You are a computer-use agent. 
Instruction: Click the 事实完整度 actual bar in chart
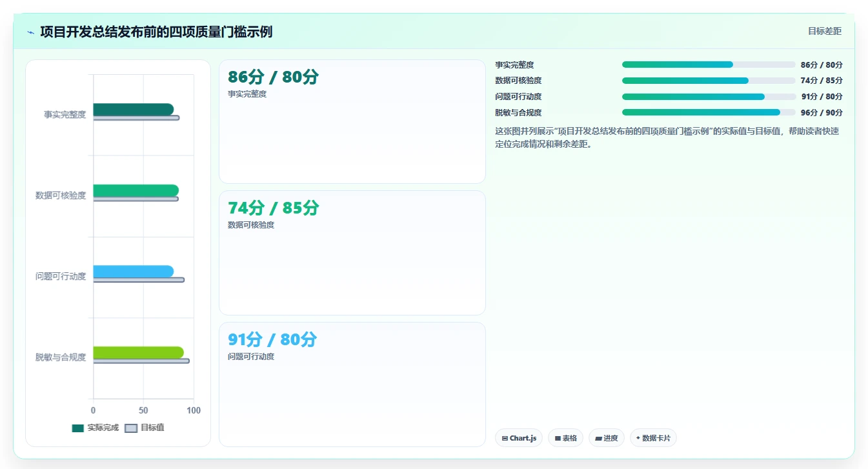(134, 110)
